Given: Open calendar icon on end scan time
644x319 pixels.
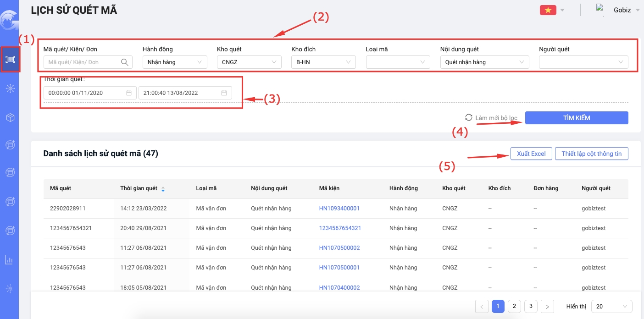Looking at the screenshot, I should 224,93.
